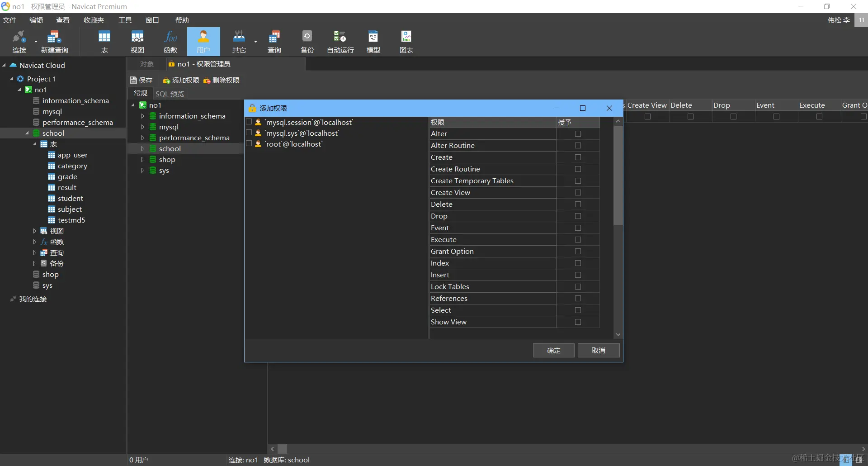Maximize the 添加权限 dialog
868x466 pixels.
coord(583,108)
